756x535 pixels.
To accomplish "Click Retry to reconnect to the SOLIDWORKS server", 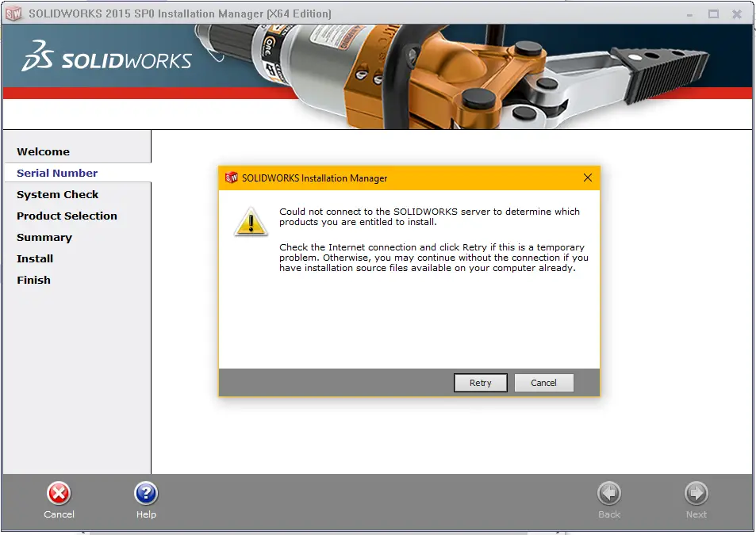I will (480, 382).
